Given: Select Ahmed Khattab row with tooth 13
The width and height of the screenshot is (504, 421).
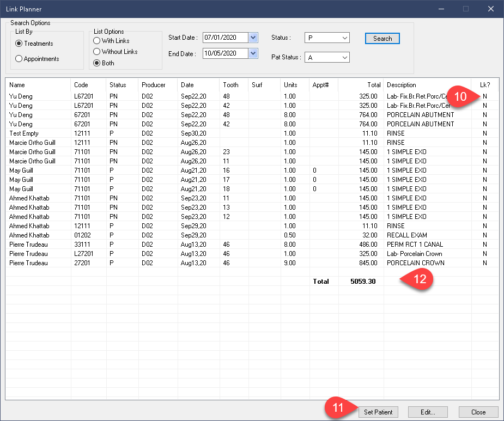Looking at the screenshot, I should (252, 208).
